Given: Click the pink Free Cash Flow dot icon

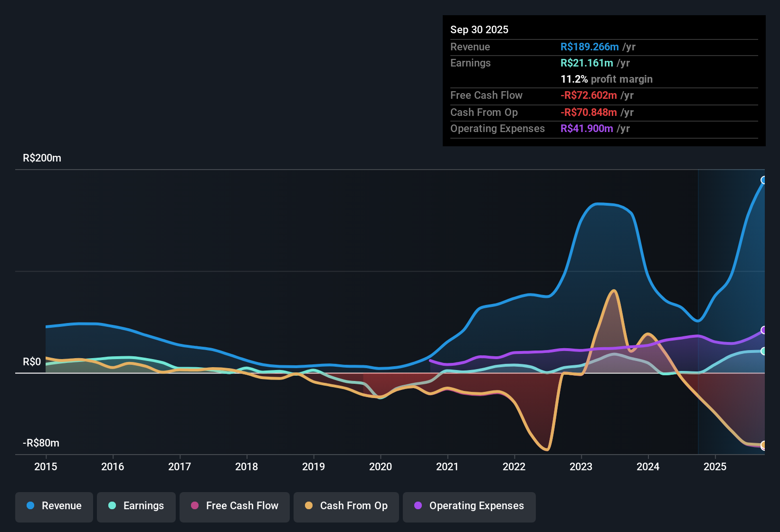Looking at the screenshot, I should (194, 506).
